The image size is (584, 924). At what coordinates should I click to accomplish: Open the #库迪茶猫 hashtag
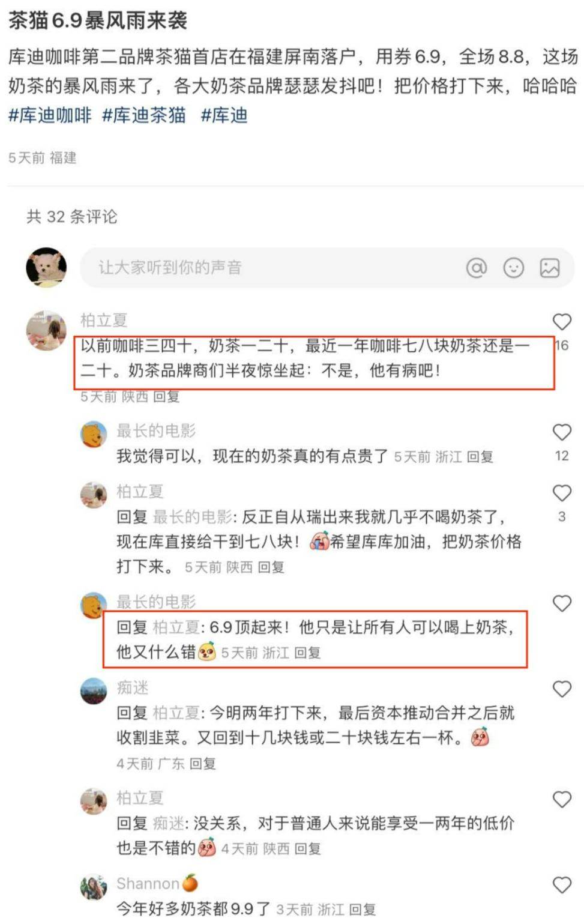point(144,115)
